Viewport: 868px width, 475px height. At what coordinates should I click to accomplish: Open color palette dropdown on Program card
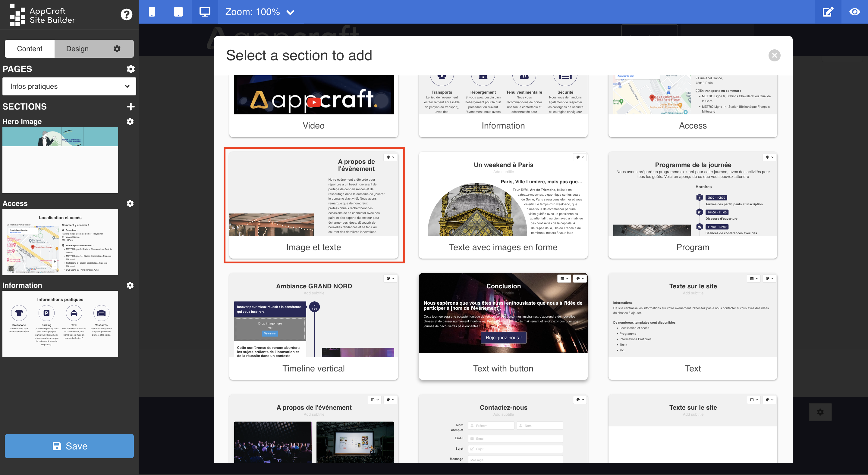tap(769, 157)
